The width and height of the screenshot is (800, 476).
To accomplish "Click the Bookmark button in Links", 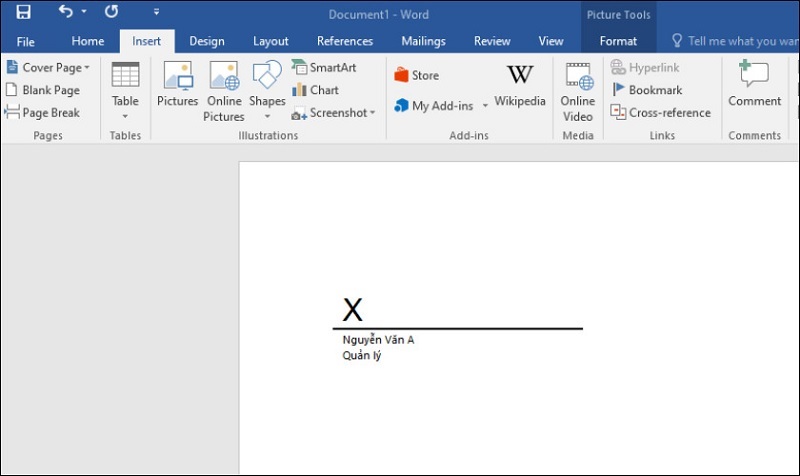I will click(647, 90).
